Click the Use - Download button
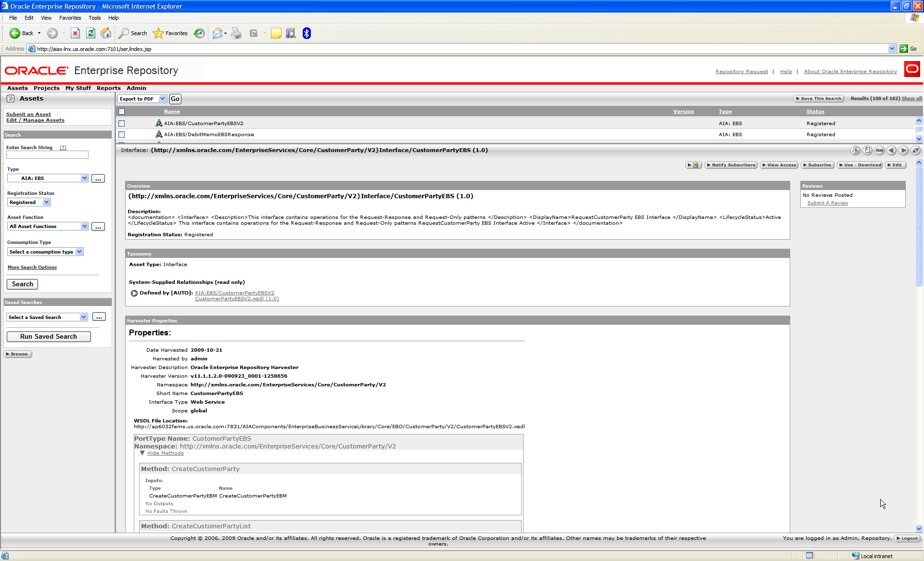Viewport: 924px width, 561px height. coord(860,165)
